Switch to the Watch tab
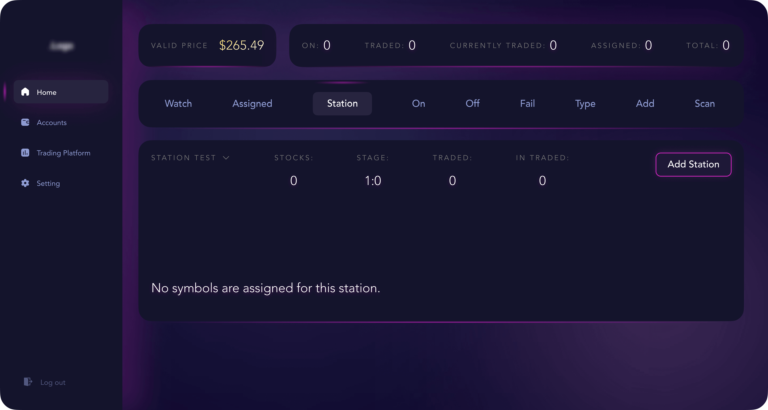The height and width of the screenshot is (410, 768). pyautogui.click(x=178, y=104)
